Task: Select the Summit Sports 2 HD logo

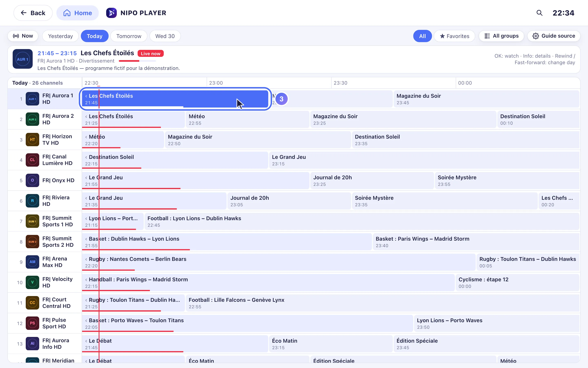Action: tap(32, 242)
